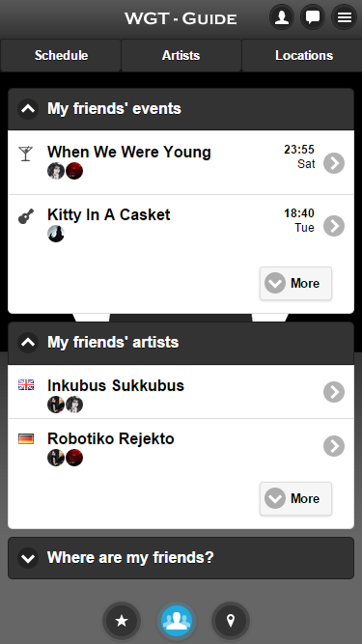
Task: Select the star favorites button at bottom
Action: 122,621
